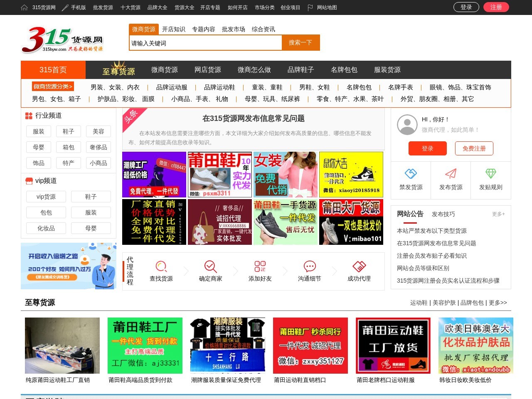This screenshot has width=532, height=399.
Task: Click the user avatar icon
Action: point(407,125)
